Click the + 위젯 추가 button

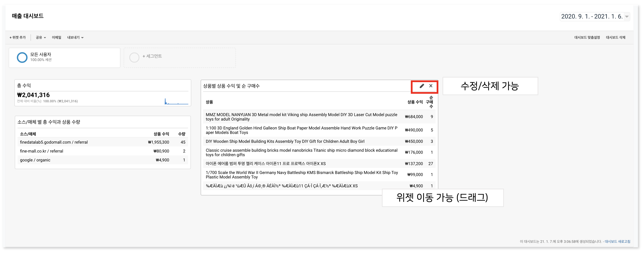(x=17, y=37)
